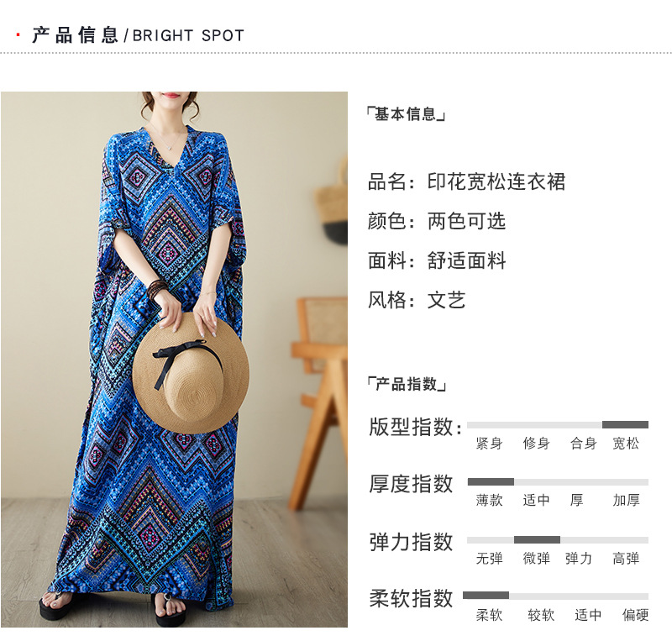The width and height of the screenshot is (672, 641).
Task: Click the dark 宽松 segment on fit bar
Action: [625, 425]
